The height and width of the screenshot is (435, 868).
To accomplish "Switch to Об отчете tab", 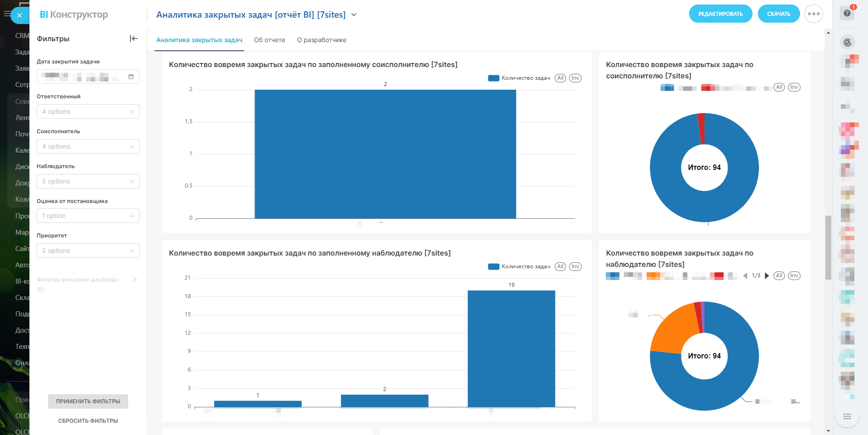I will click(x=270, y=40).
